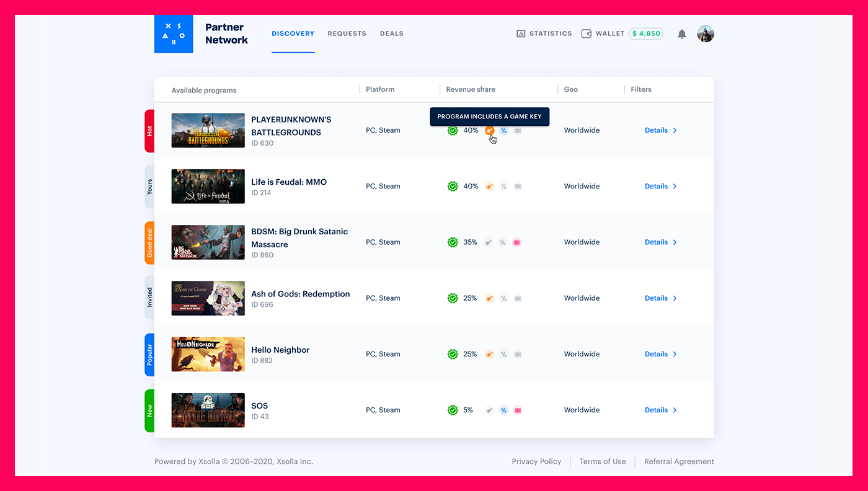Screen dimensions: 868x491
Task: Open the Wallet showing $4,850
Action: [621, 33]
